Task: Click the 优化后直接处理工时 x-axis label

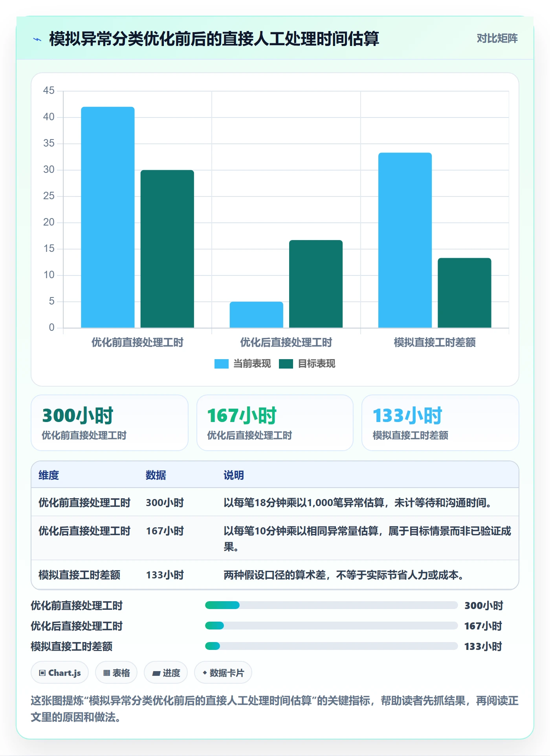Action: pos(286,343)
